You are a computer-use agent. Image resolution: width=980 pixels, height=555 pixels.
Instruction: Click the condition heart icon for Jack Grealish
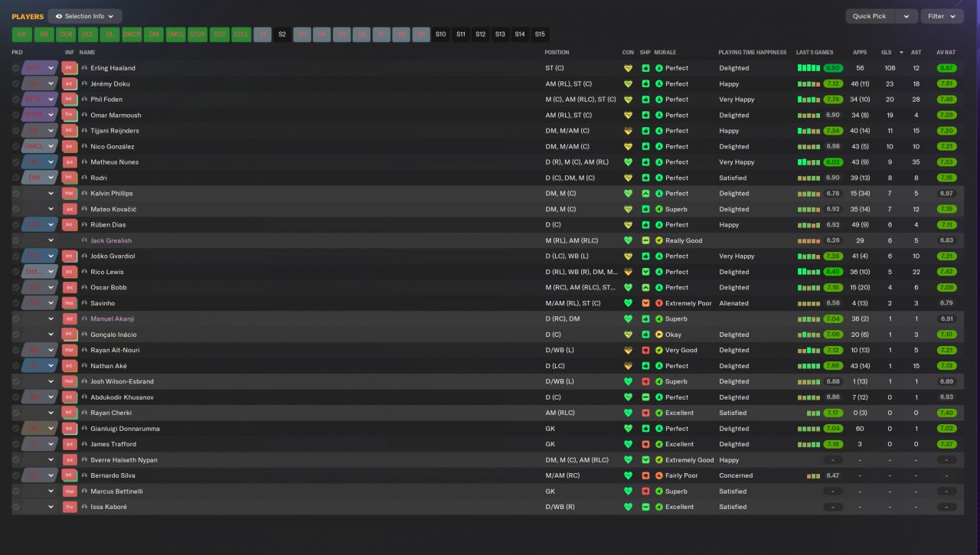click(629, 240)
